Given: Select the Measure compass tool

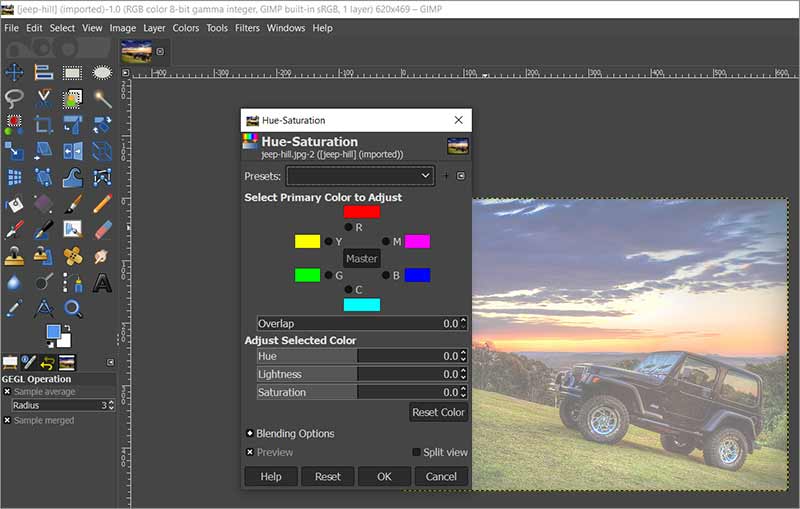Looking at the screenshot, I should click(43, 308).
